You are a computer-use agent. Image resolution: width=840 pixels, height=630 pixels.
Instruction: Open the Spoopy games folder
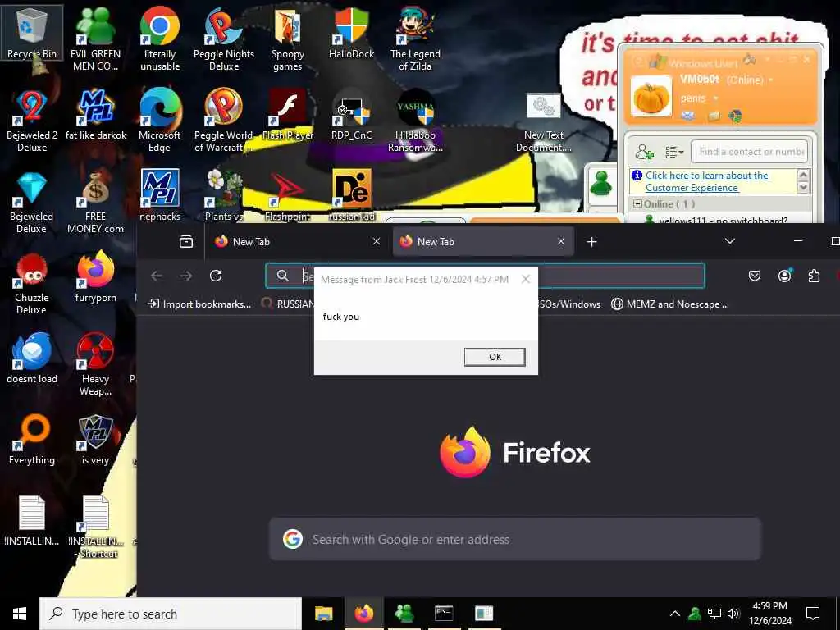(x=288, y=39)
